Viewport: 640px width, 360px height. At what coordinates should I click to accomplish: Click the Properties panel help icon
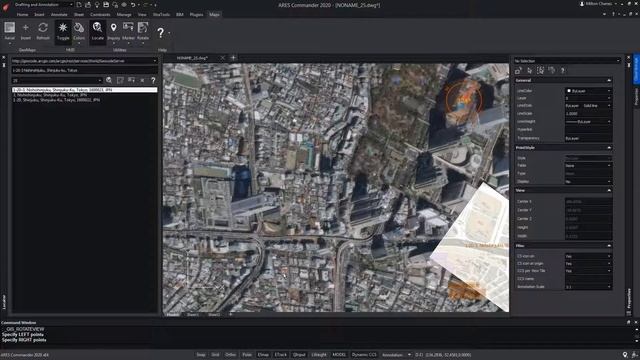(562, 71)
